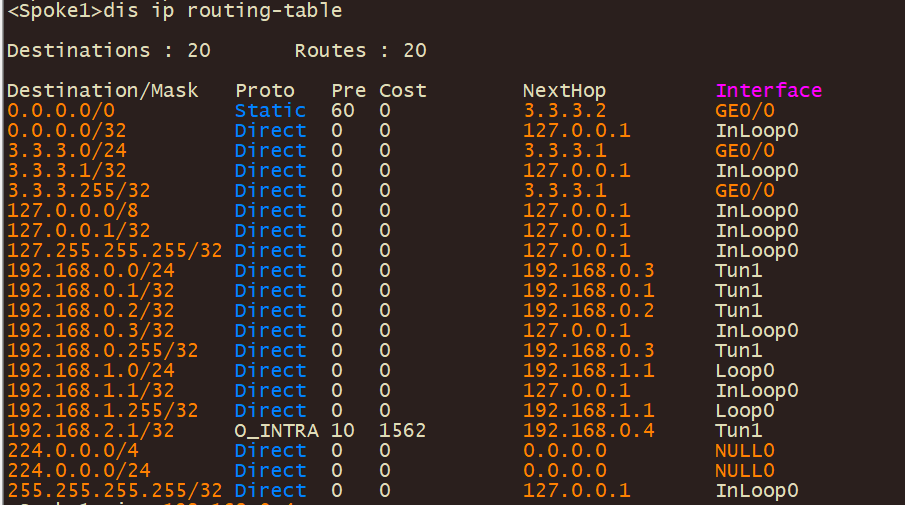Click the O_INTRA protocol entry
905x505 pixels.
[276, 431]
